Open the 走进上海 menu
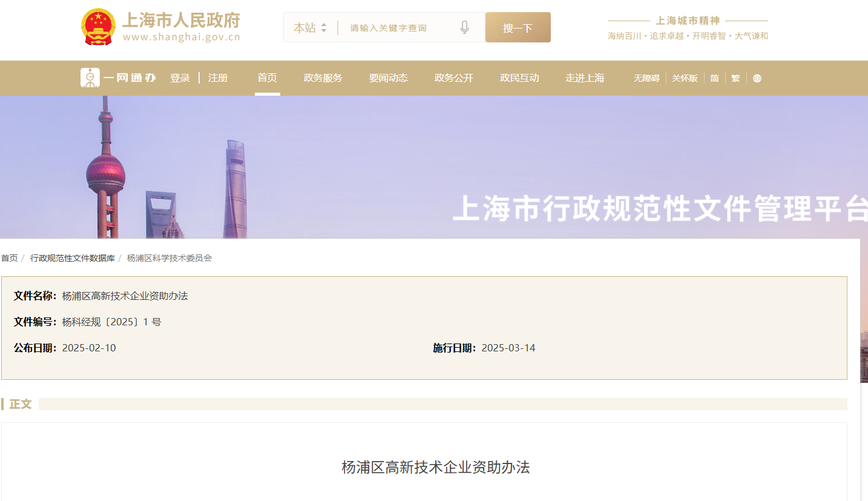This screenshot has height=501, width=868. [584, 78]
